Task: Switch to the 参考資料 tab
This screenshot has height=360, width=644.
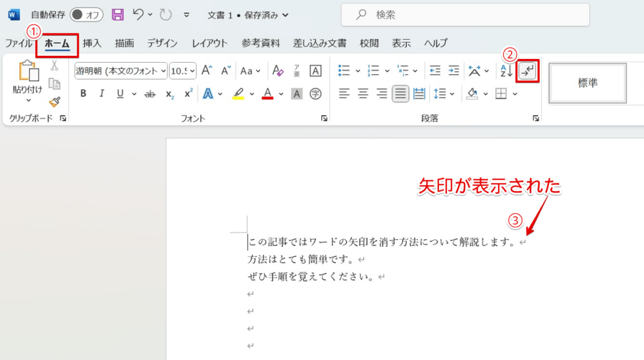Action: (x=261, y=43)
